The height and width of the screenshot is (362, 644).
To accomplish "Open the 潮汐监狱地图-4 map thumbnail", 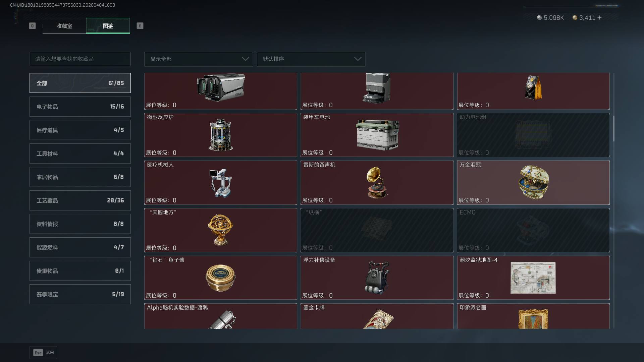I will click(x=533, y=278).
